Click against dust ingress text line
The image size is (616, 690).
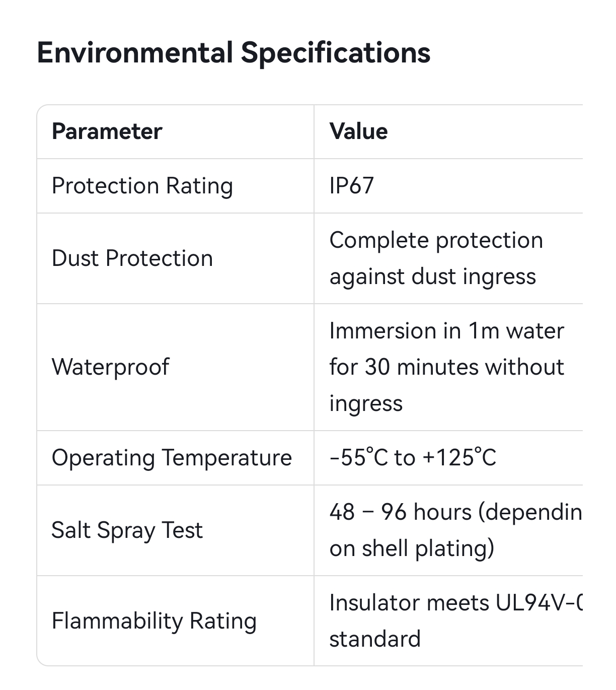[x=433, y=277]
